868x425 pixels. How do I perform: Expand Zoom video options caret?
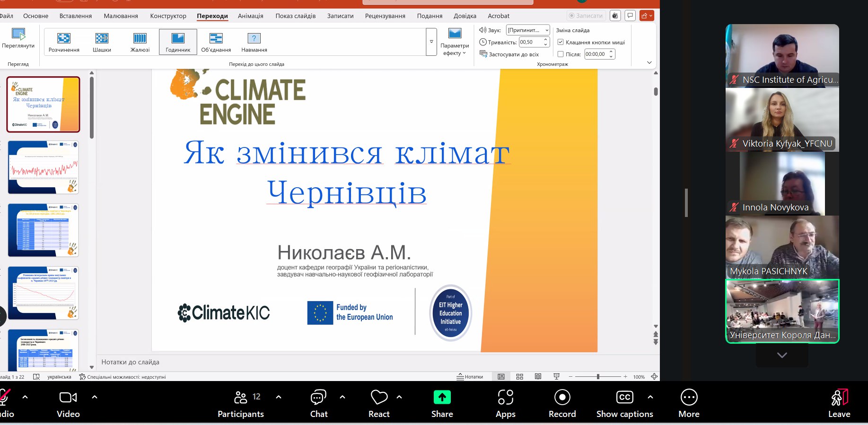95,397
